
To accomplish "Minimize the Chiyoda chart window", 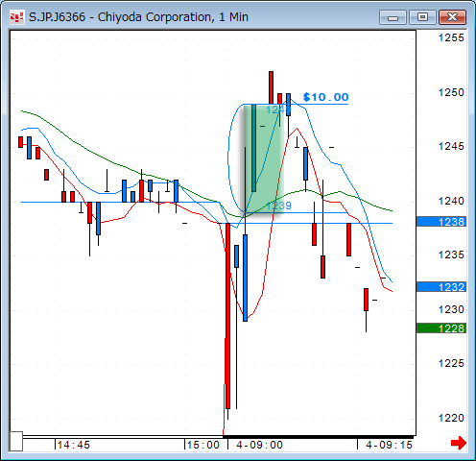I will click(x=393, y=17).
